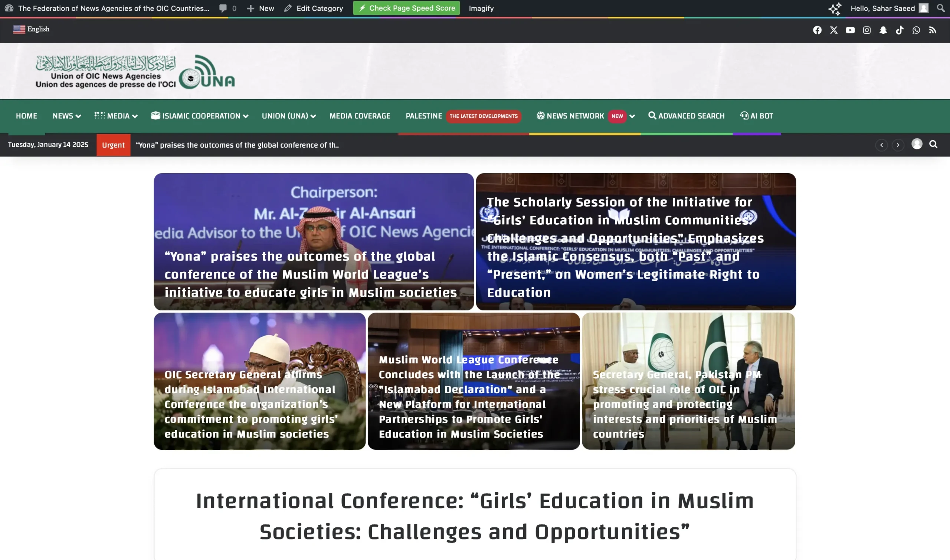Open Sahar Saeed's avatar in the admin bar
This screenshot has height=560, width=950.
[x=924, y=8]
